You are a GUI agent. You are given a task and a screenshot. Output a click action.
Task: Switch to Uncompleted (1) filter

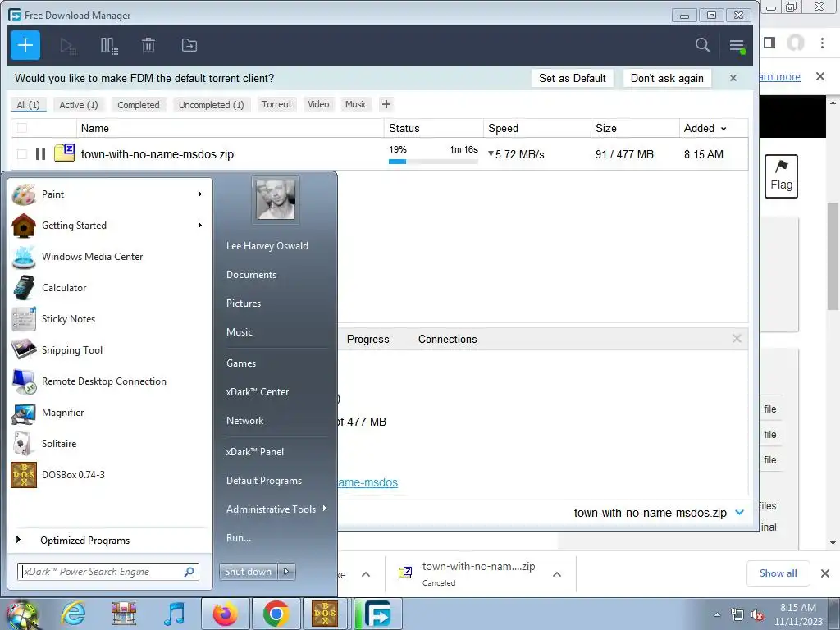click(x=211, y=105)
